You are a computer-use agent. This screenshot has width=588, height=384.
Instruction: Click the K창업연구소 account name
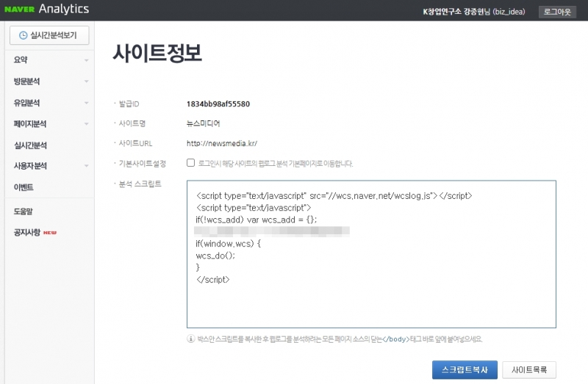474,12
